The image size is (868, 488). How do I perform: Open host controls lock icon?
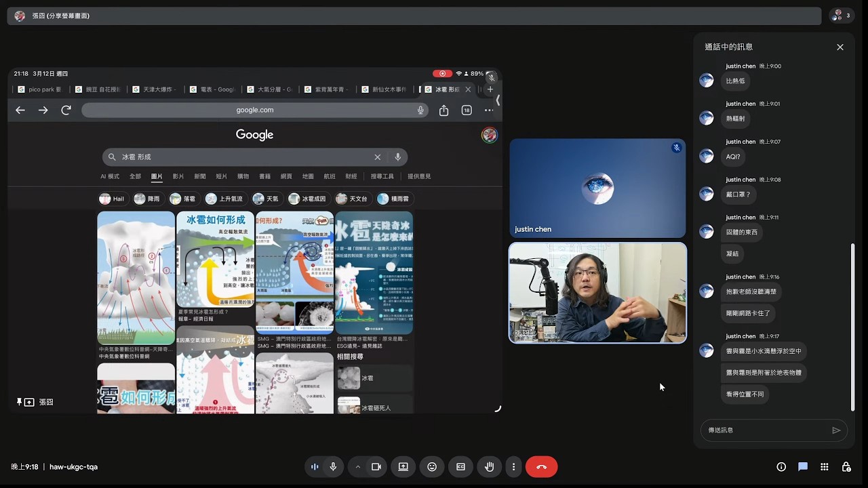846,467
